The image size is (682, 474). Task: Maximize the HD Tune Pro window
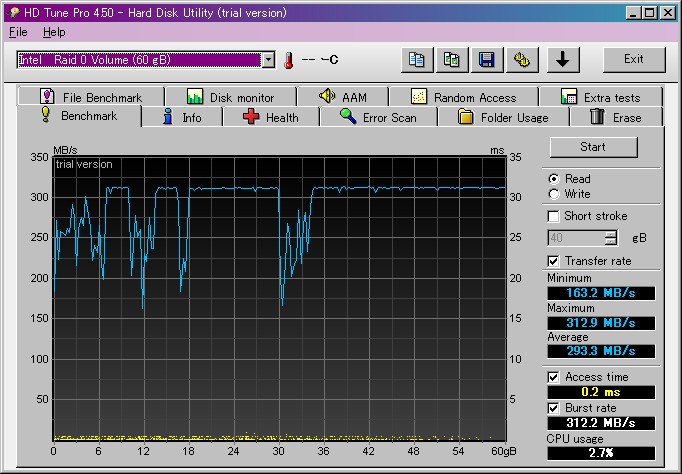(650, 13)
